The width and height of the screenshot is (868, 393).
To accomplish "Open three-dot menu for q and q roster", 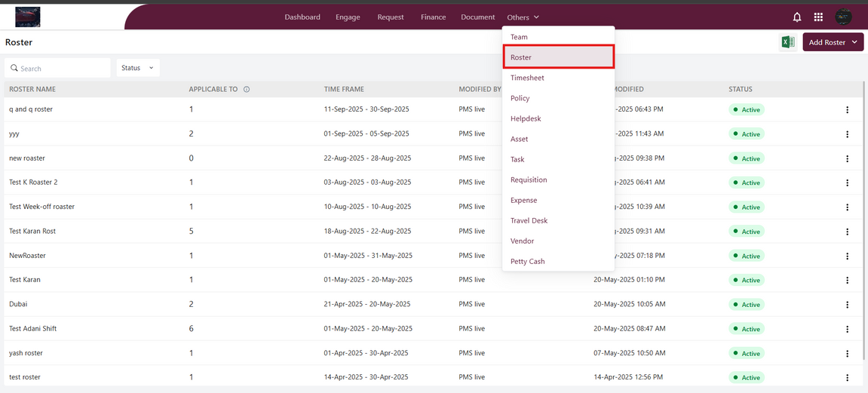I will 847,110.
